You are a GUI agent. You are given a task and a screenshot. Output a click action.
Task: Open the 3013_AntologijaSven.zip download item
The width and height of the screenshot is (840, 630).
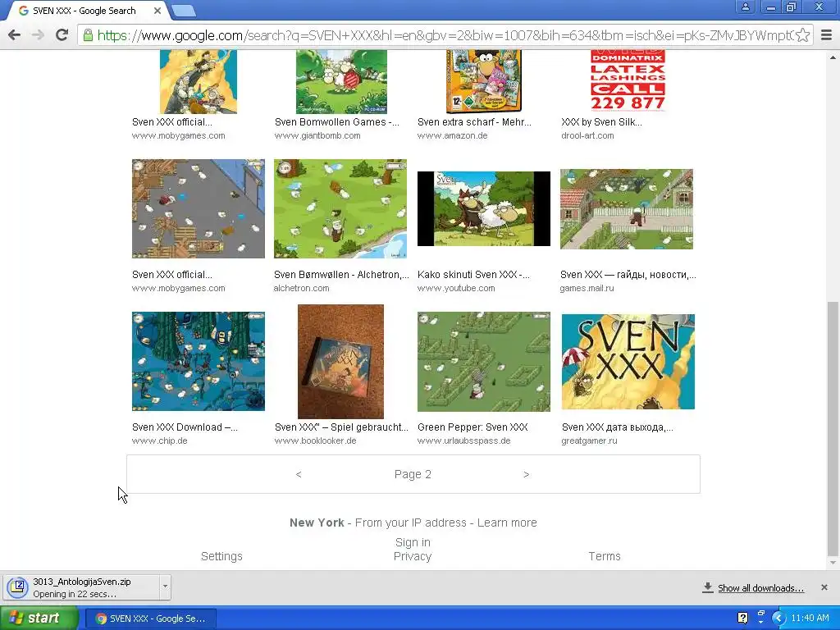[80, 587]
